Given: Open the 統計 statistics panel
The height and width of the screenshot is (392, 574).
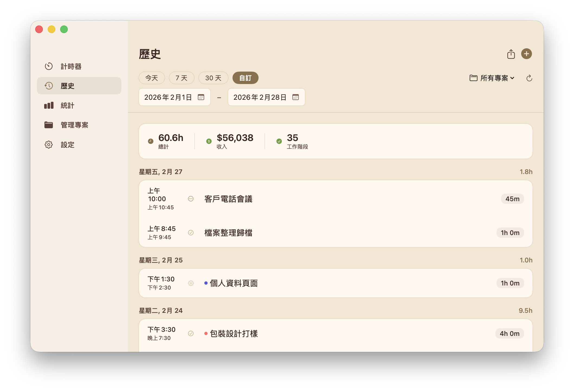Looking at the screenshot, I should pyautogui.click(x=49, y=105).
